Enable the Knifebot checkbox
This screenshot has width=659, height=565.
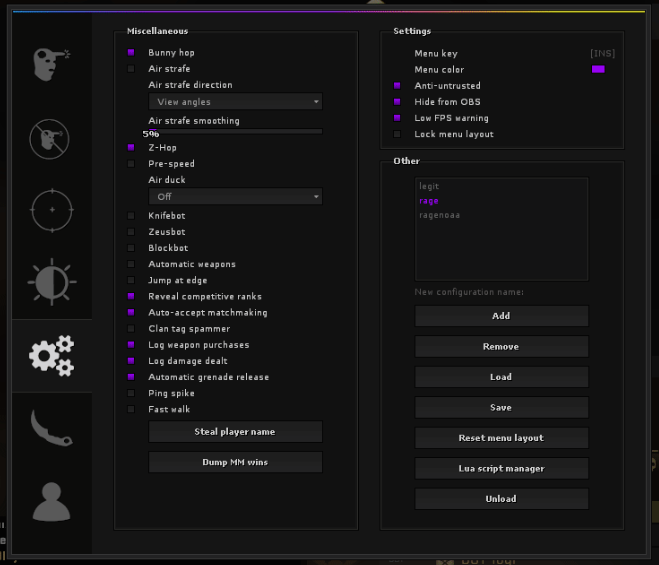click(x=131, y=216)
